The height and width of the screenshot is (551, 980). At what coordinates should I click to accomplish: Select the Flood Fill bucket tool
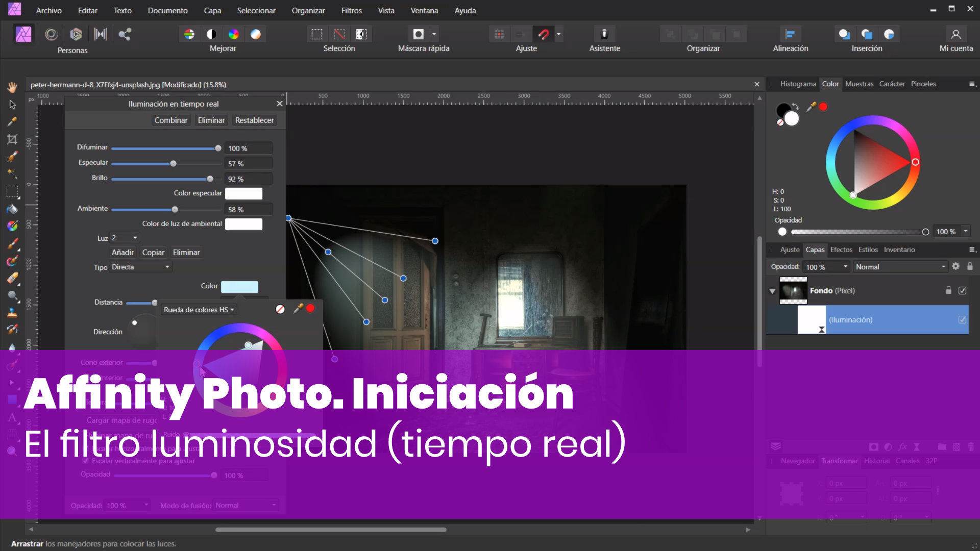pyautogui.click(x=12, y=209)
